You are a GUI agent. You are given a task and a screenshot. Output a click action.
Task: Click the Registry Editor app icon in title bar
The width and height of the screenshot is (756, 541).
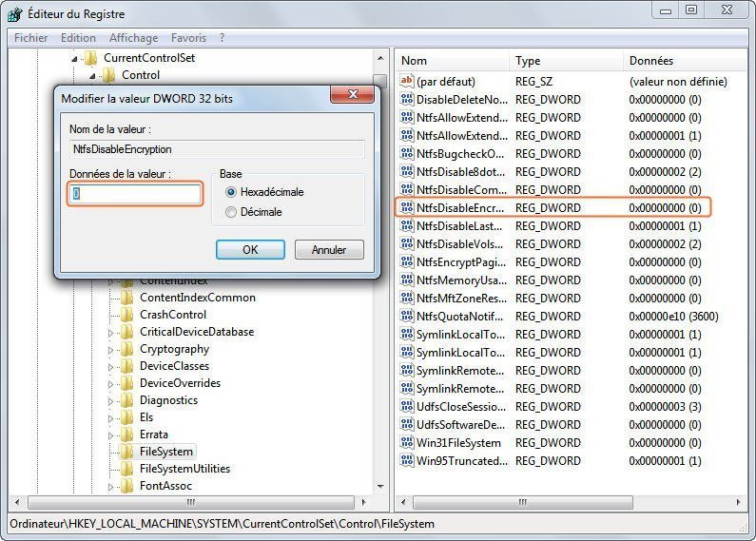(14, 13)
